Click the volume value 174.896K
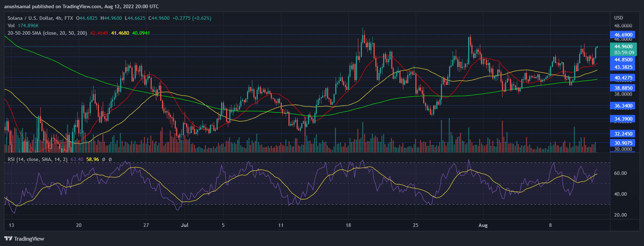Screen dimensions: 644x246 (x=28, y=25)
